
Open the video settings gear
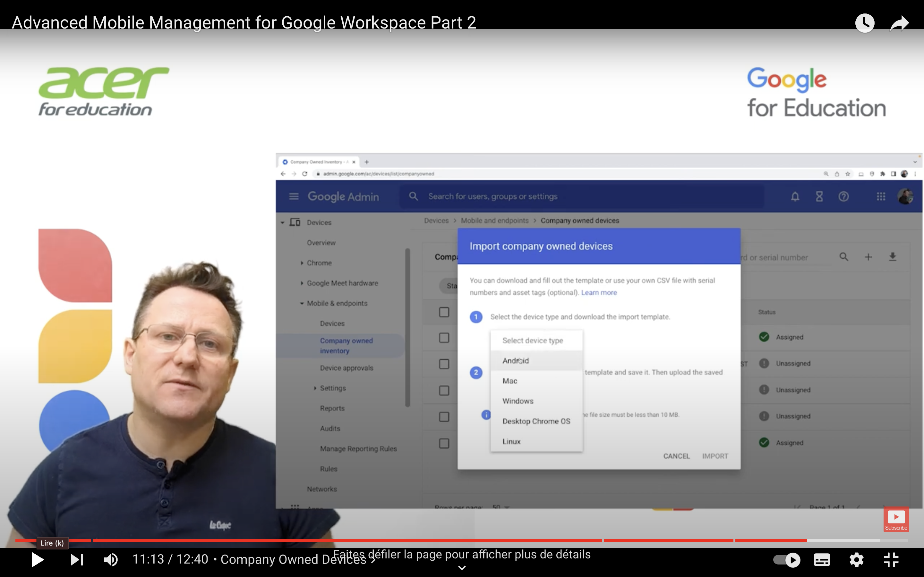[x=856, y=560]
